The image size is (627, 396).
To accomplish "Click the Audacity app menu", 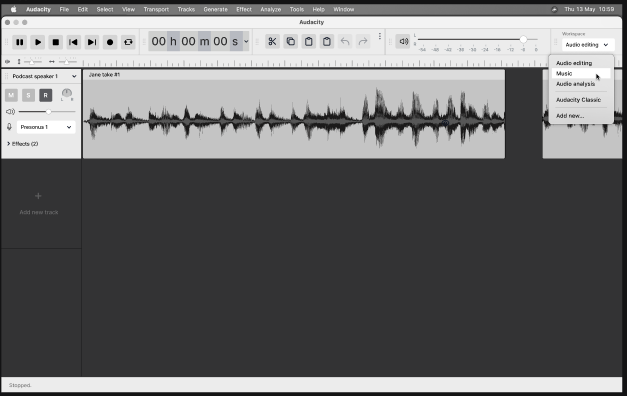I will 38,9.
